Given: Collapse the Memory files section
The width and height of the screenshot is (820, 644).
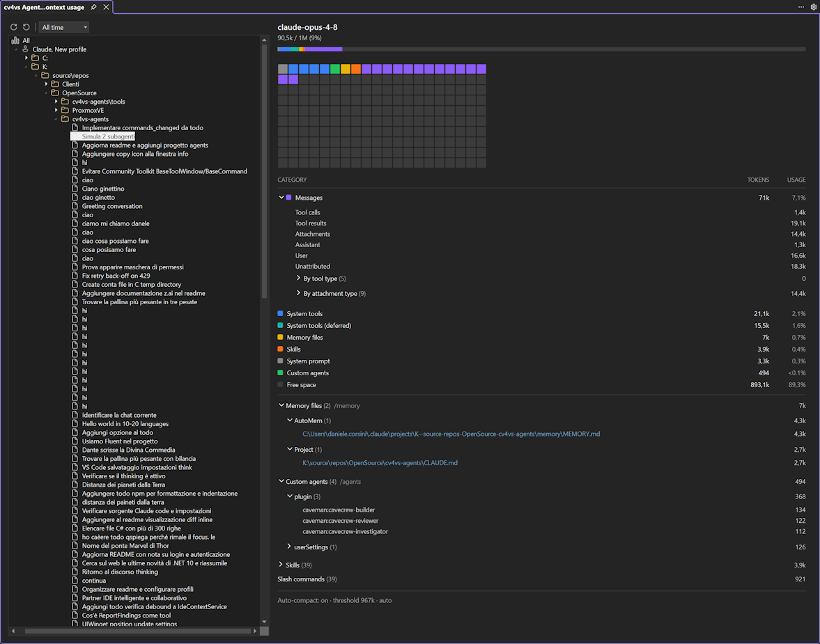Looking at the screenshot, I should coord(281,406).
